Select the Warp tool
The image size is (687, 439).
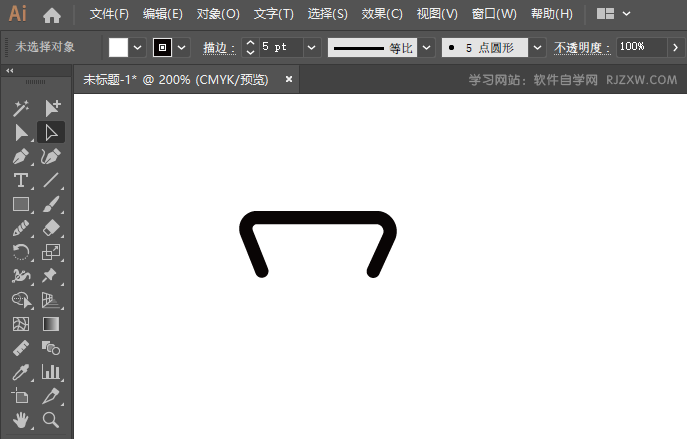[x=21, y=276]
